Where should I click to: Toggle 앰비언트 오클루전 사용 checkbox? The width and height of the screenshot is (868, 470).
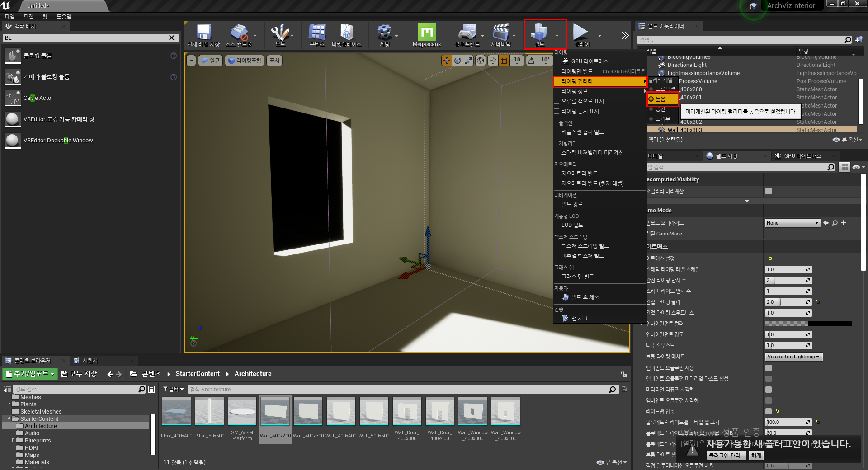pos(769,368)
